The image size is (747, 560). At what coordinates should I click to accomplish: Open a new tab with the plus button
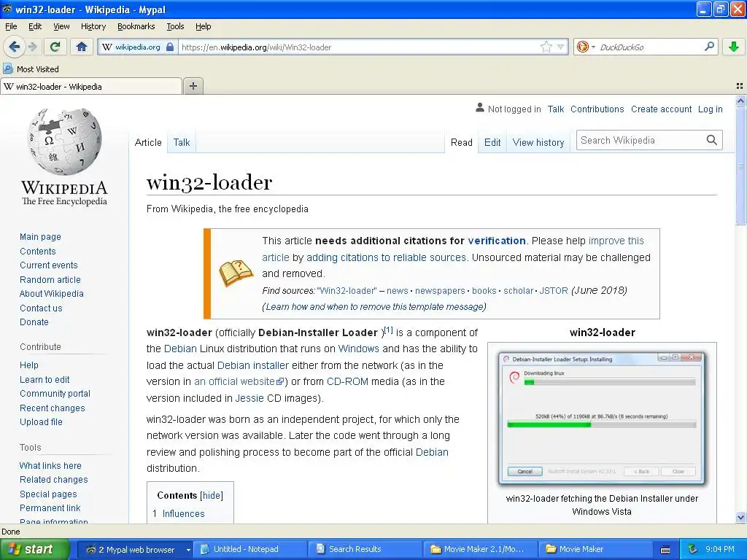(193, 86)
